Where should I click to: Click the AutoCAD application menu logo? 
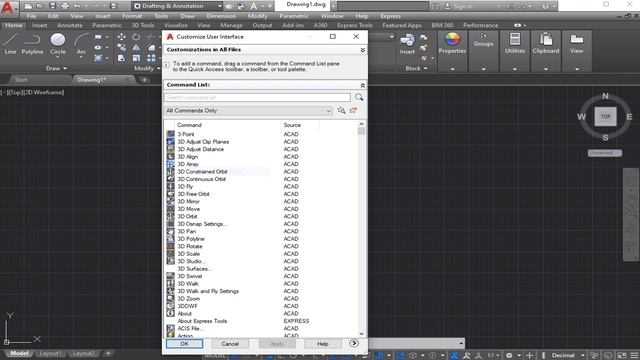coord(7,8)
